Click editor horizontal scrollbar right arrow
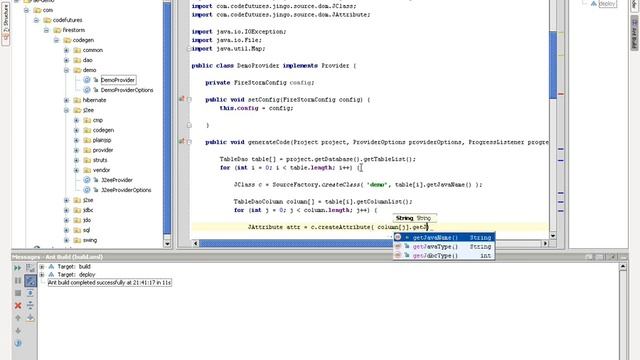This screenshot has height=360, width=640. (545, 243)
